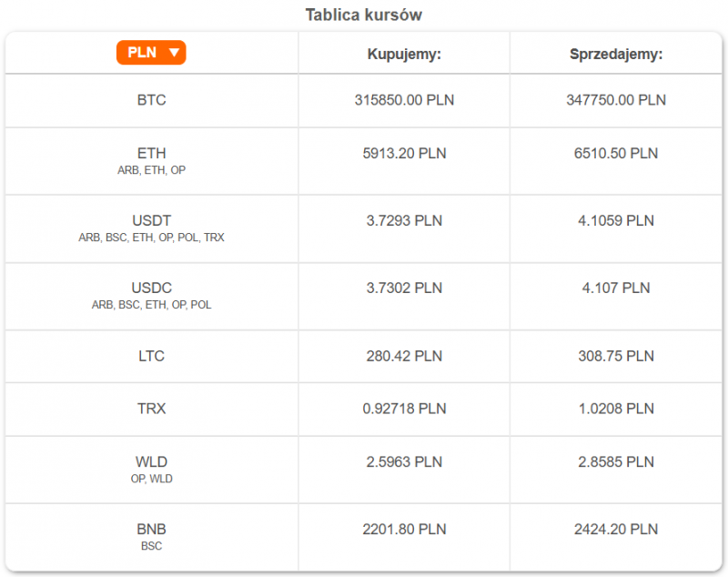The image size is (728, 577).
Task: Click the USDC sell price 4.107 PLN
Action: tap(616, 288)
